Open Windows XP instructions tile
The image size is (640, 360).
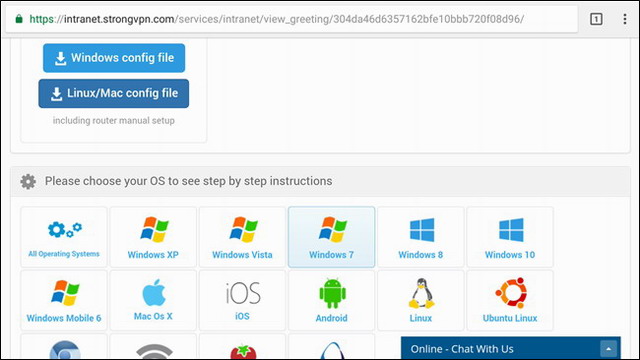[x=153, y=237]
